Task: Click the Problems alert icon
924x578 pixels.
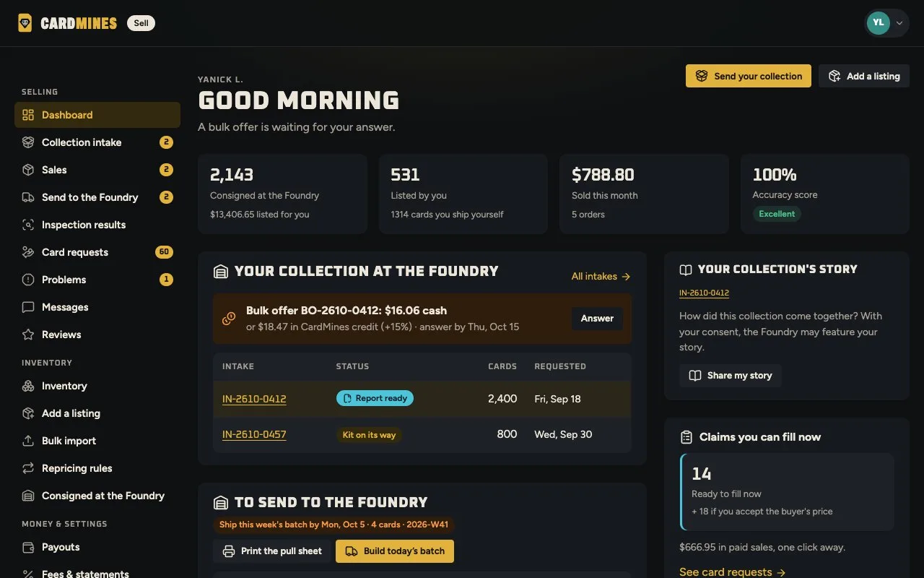Action: point(28,280)
